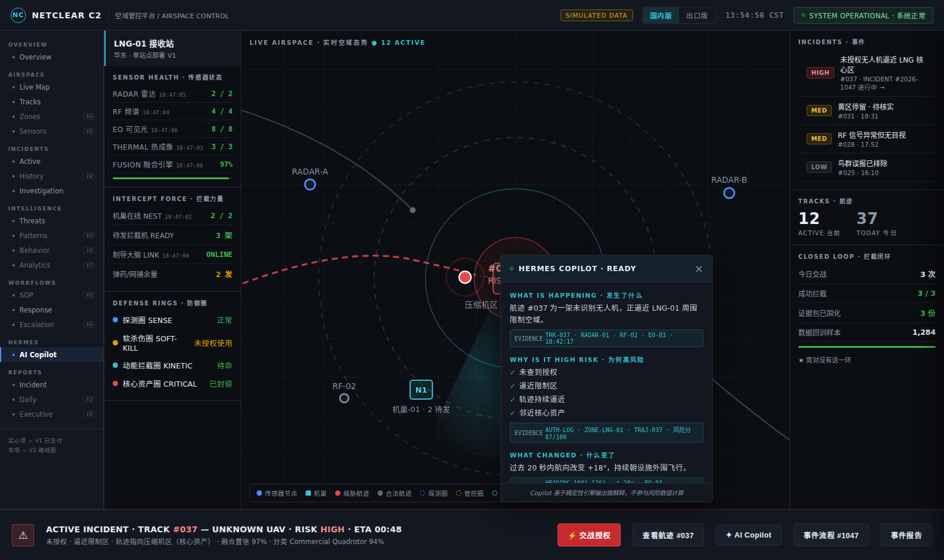The image size is (944, 560).
Task: Open 事件流程 #1047 button
Action: click(831, 535)
